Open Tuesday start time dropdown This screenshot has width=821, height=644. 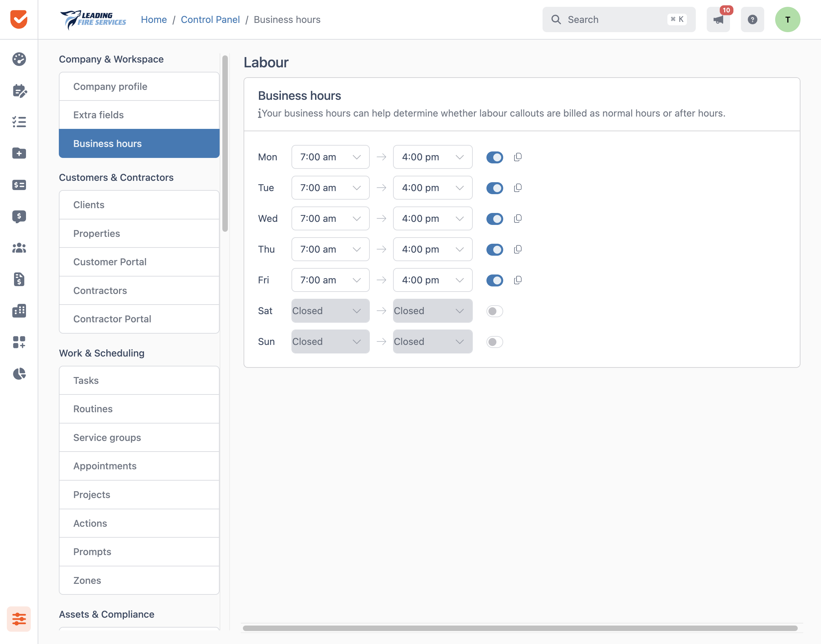point(330,188)
